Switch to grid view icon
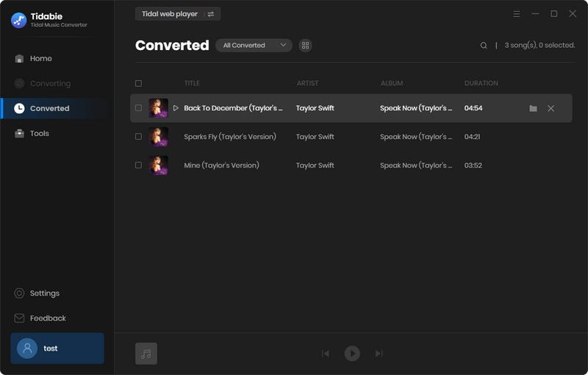 [x=305, y=46]
